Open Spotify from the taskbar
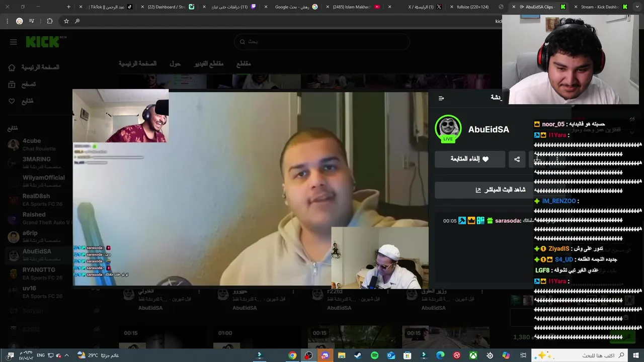Viewport: 644px width, 362px height. point(374,355)
